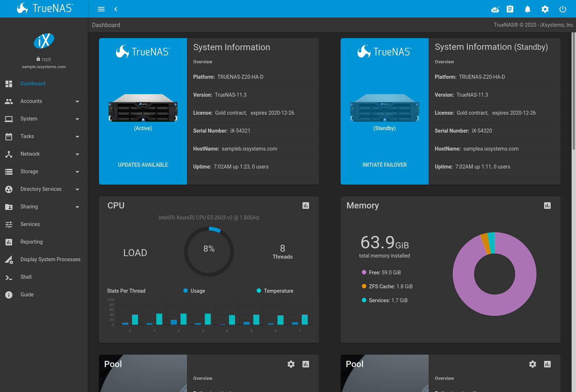
Task: Click the Accounts people icon
Action: coord(9,101)
